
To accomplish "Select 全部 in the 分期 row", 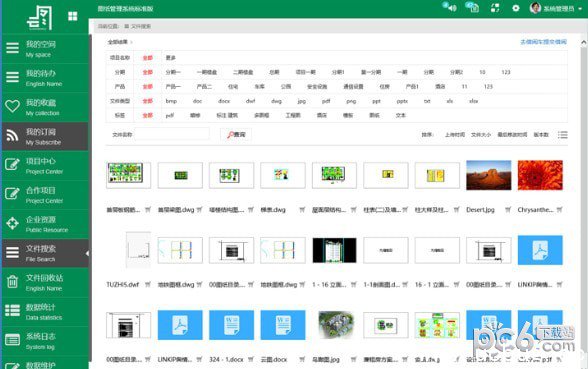I will click(148, 72).
